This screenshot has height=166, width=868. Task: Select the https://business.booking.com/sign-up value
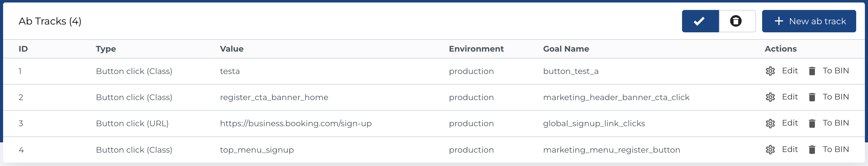tap(296, 123)
